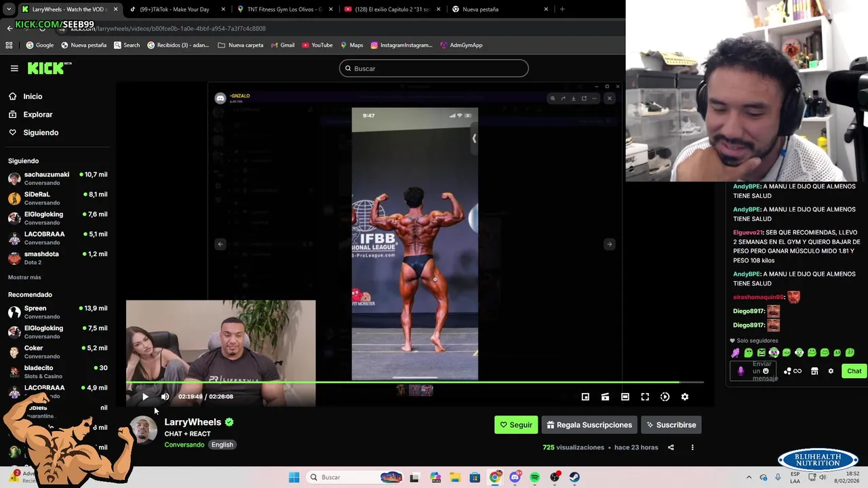Open the Gmail bookmark

(282, 45)
